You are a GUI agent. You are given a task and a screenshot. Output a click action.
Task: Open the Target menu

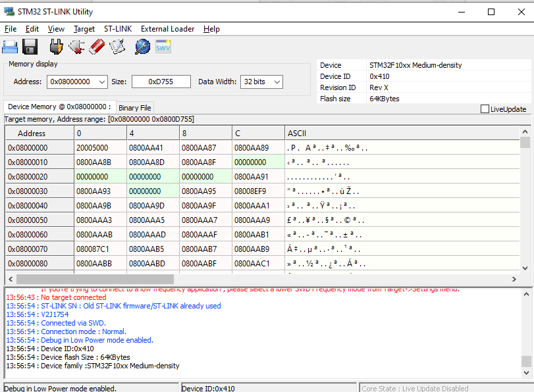click(x=84, y=29)
